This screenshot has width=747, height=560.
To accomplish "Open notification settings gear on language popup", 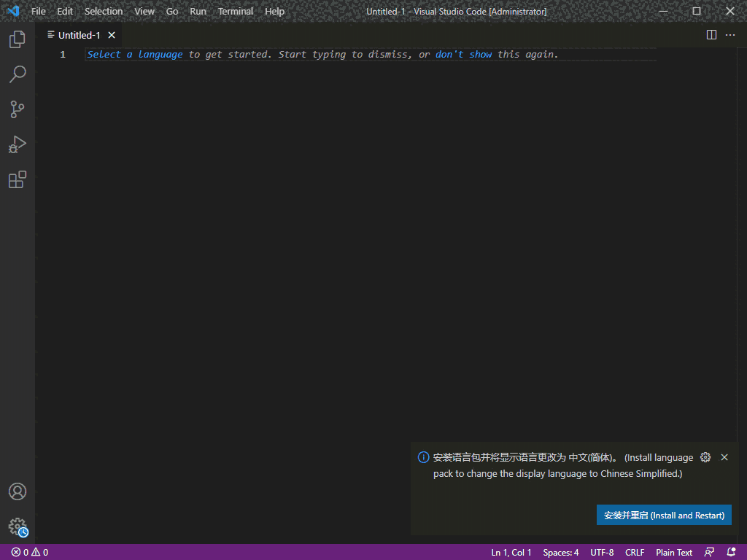I will [x=705, y=457].
